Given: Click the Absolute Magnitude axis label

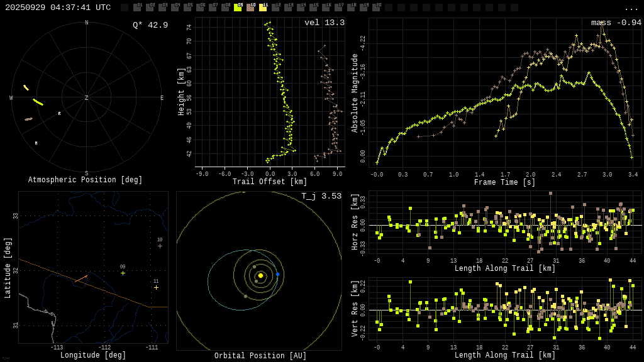Looking at the screenshot, I should click(x=355, y=93).
